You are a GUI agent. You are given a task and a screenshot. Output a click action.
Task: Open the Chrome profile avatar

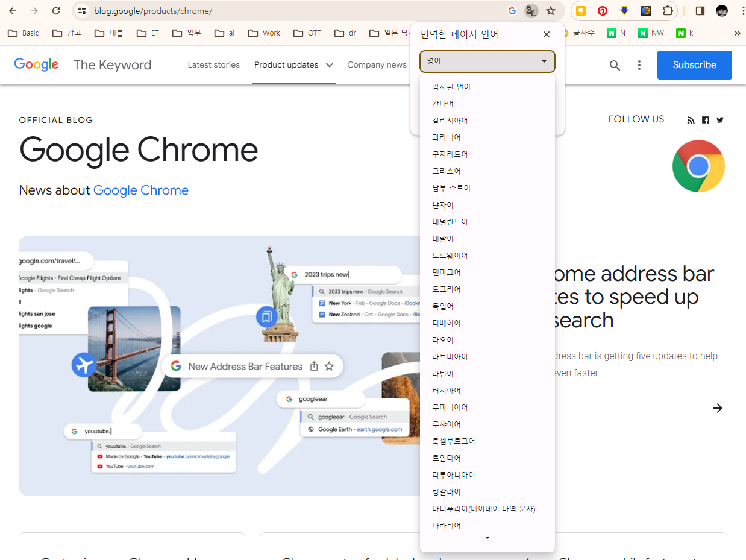(x=722, y=11)
